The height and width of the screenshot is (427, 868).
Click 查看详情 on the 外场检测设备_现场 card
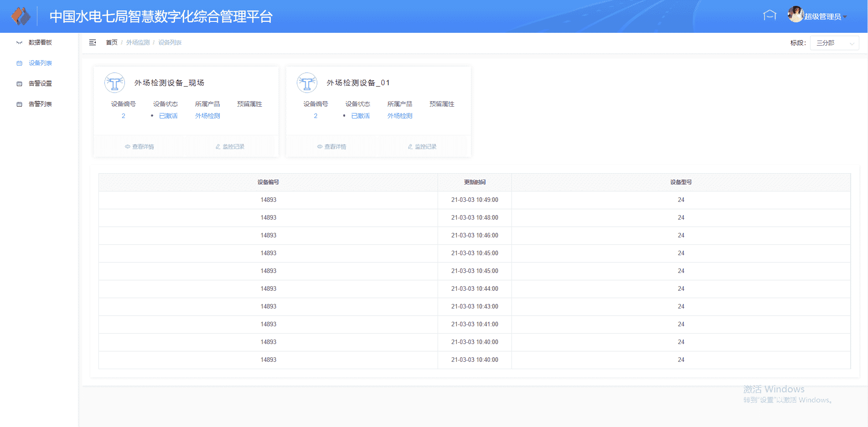[139, 147]
